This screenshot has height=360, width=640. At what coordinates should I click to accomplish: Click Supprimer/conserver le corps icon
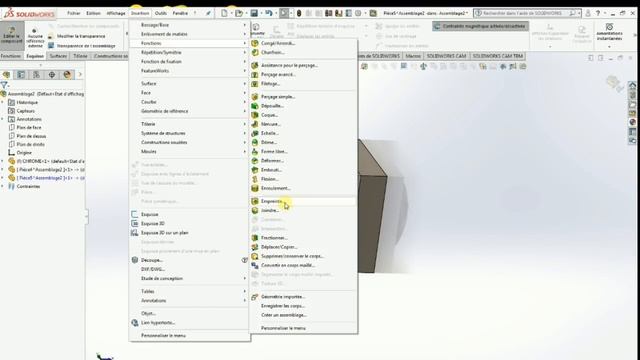(255, 256)
